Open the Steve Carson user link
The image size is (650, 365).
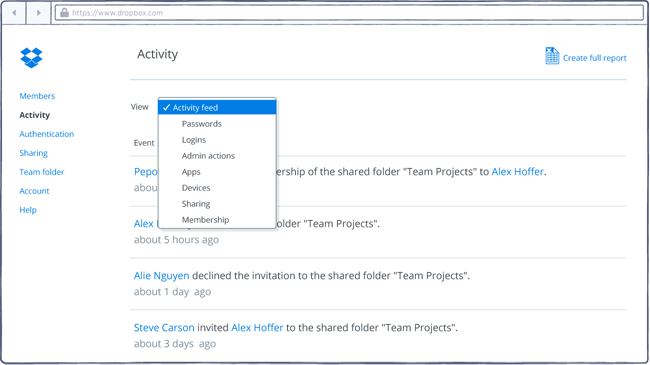(164, 328)
